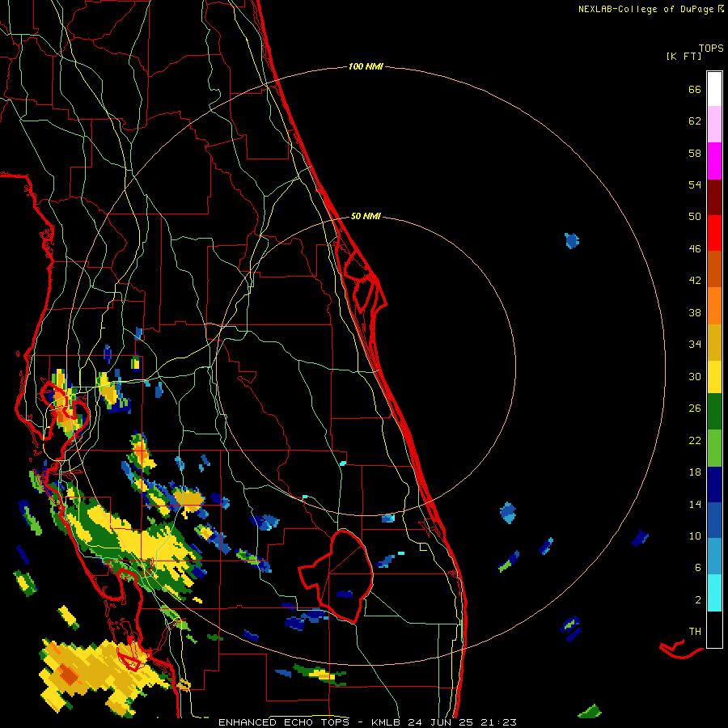Screen dimensions: 728x728
Task: Click the 34 value on the legend
Action: coord(695,345)
